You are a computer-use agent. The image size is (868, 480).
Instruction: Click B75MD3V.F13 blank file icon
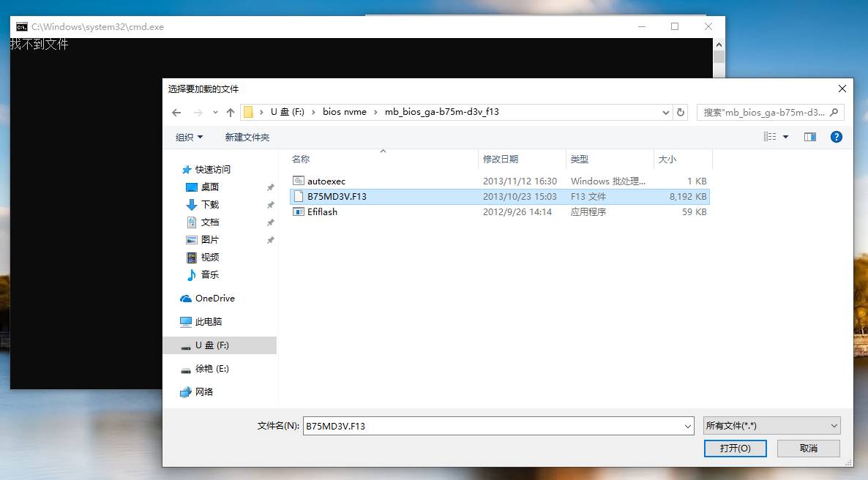[299, 197]
